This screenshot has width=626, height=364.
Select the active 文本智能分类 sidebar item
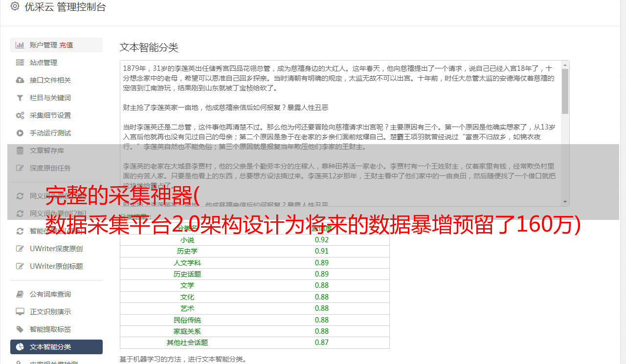[56, 347]
